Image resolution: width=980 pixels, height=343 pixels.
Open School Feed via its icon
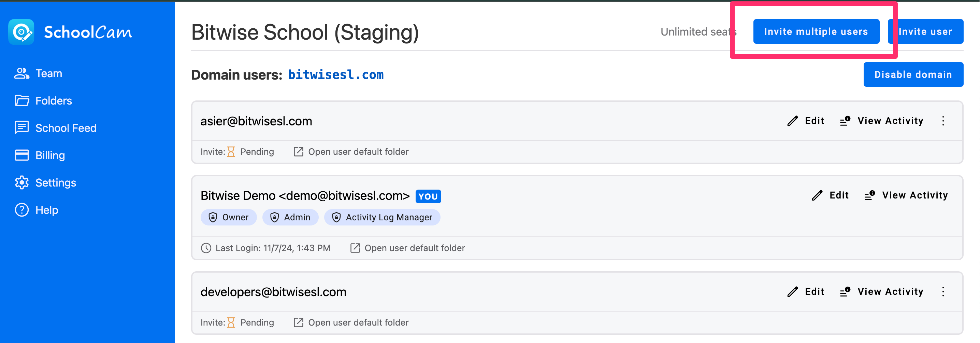coord(22,128)
